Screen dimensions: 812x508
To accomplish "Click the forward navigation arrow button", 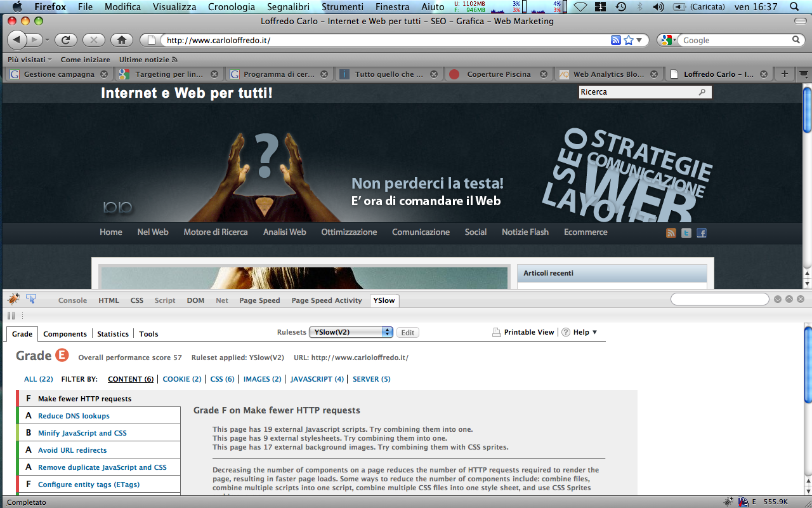I will point(34,40).
